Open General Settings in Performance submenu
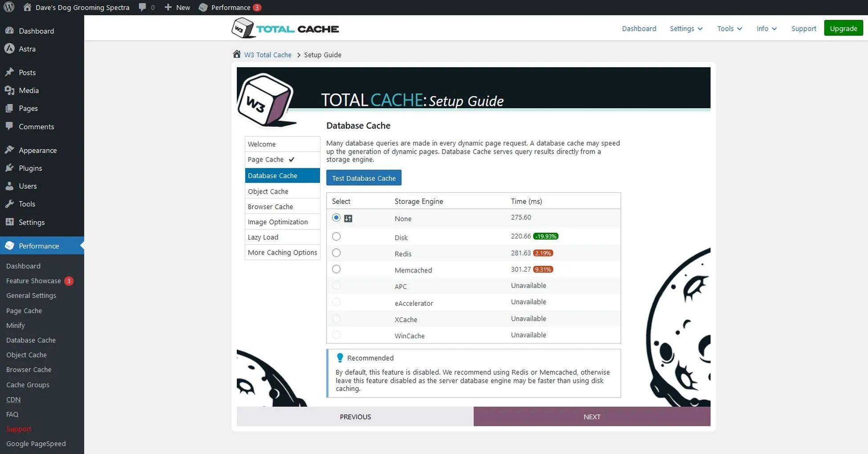This screenshot has height=454, width=868. point(31,296)
